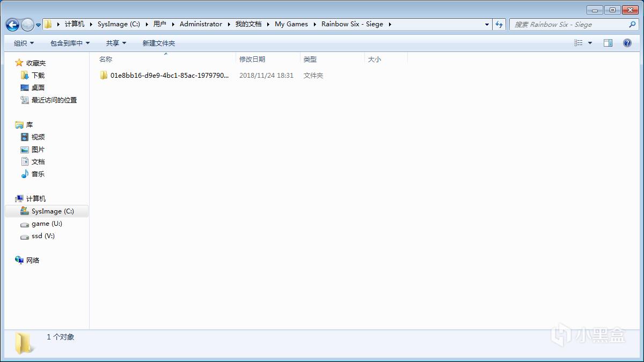Screen dimensions: 644x362
Task: Expand the view options dropdown arrow
Action: pos(590,43)
